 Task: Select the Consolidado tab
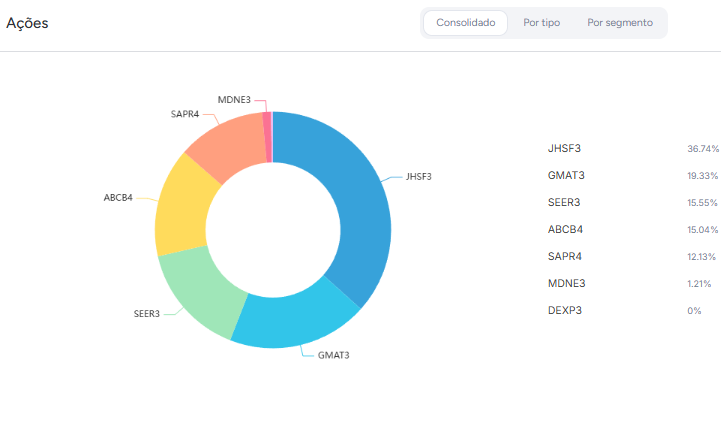[465, 23]
